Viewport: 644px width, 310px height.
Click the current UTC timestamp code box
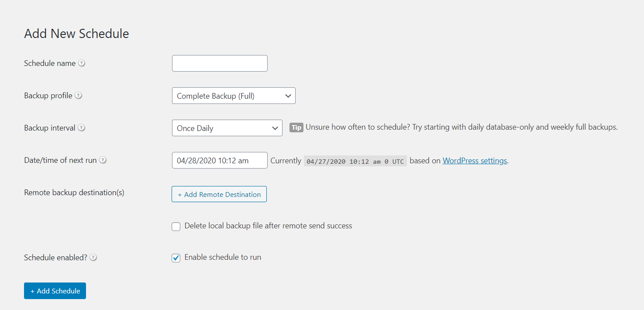(355, 161)
